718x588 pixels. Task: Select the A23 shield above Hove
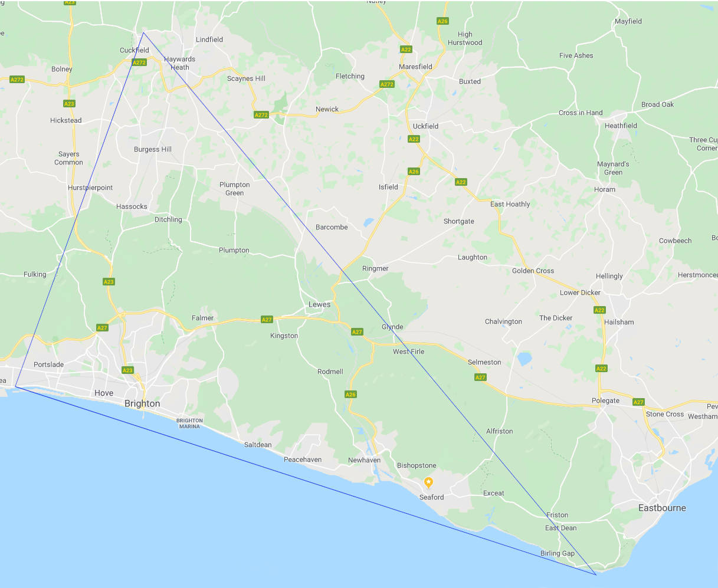(127, 370)
